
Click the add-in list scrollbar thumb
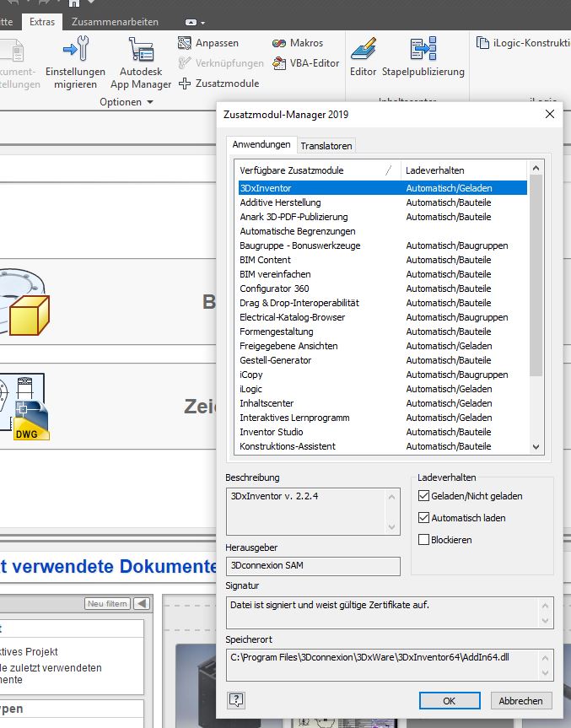[x=536, y=276]
